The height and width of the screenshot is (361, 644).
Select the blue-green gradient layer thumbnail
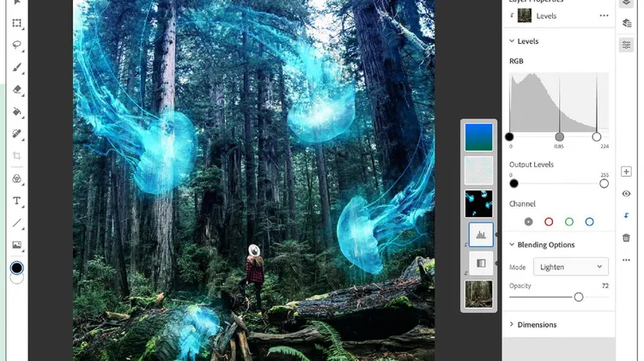478,137
